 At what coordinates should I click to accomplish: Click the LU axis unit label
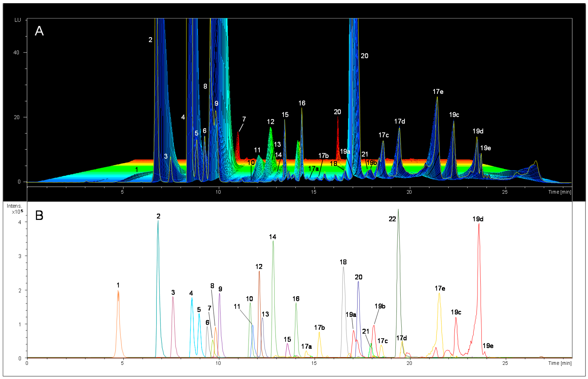point(17,20)
